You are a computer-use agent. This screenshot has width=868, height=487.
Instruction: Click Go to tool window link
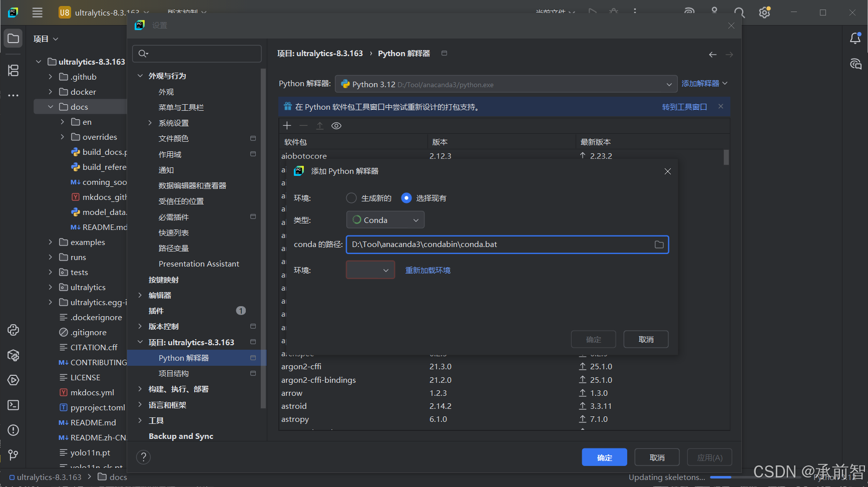(684, 107)
